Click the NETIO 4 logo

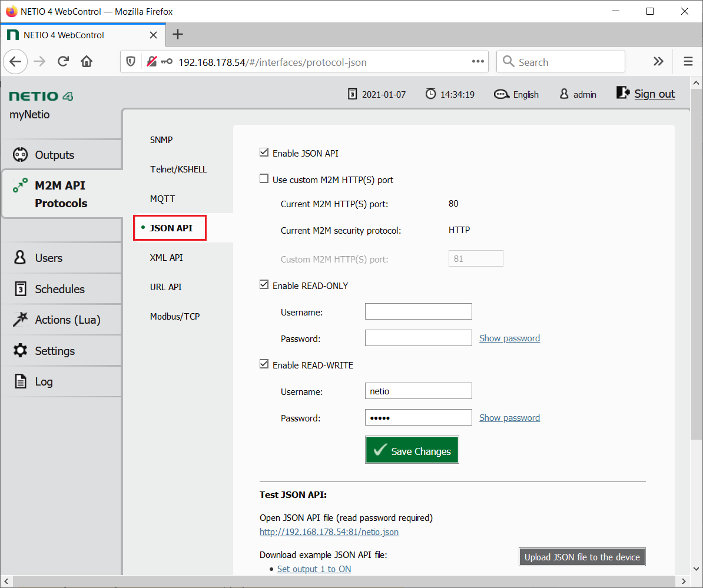coord(41,96)
